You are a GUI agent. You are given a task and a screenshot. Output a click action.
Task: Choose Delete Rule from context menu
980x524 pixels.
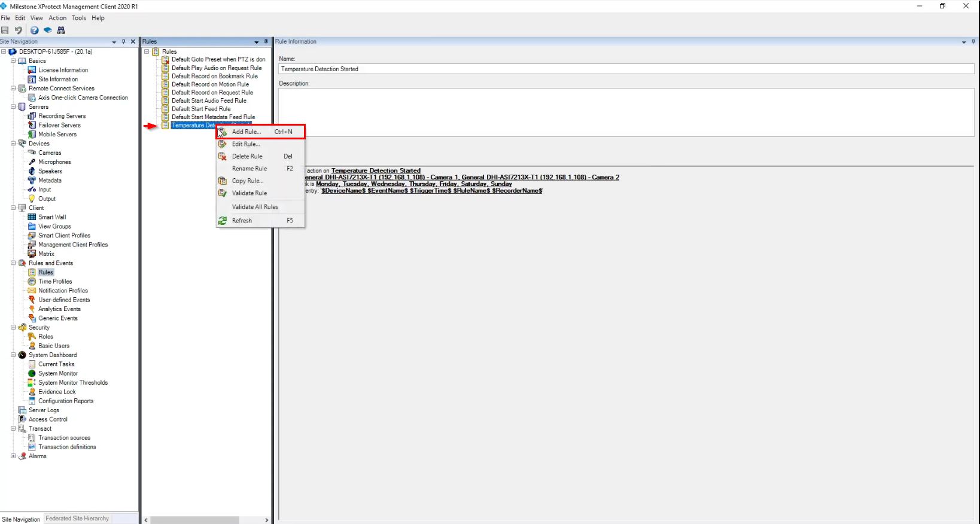(261, 156)
